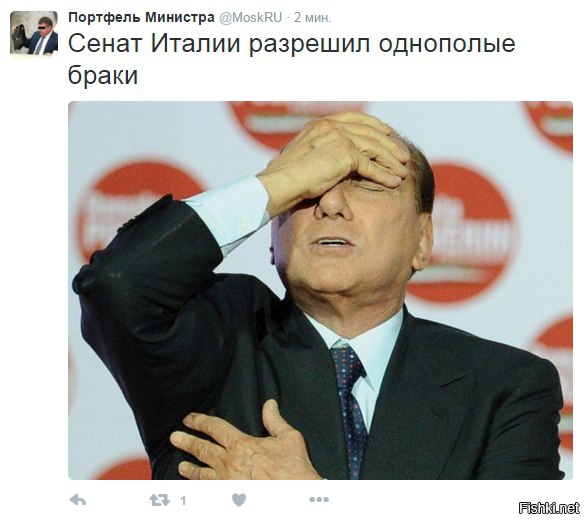Click the word однополые in the tweet
Viewport: 585px width, 520px height.
pos(447,44)
